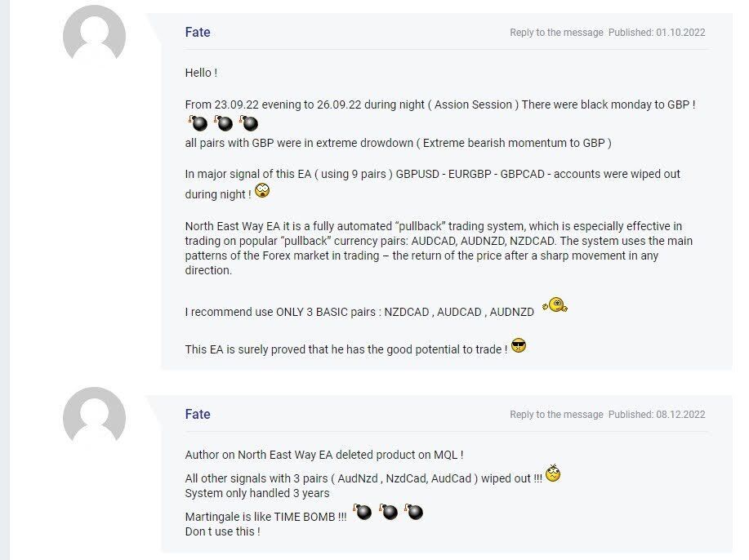Reply to the message dated 08.12.2022
749x560 pixels.
556,415
